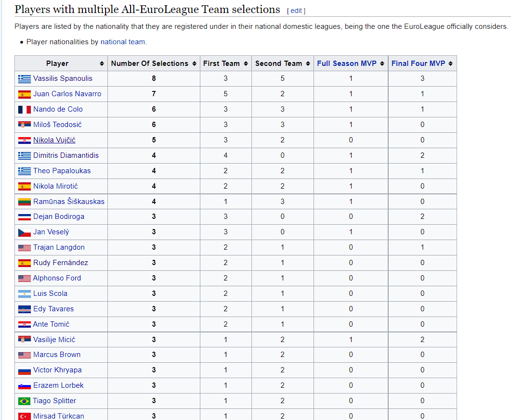Screen dimensions: 511x420
Task: Click the Turkish flag next to Mirsad Türkcan
Action: click(x=25, y=416)
